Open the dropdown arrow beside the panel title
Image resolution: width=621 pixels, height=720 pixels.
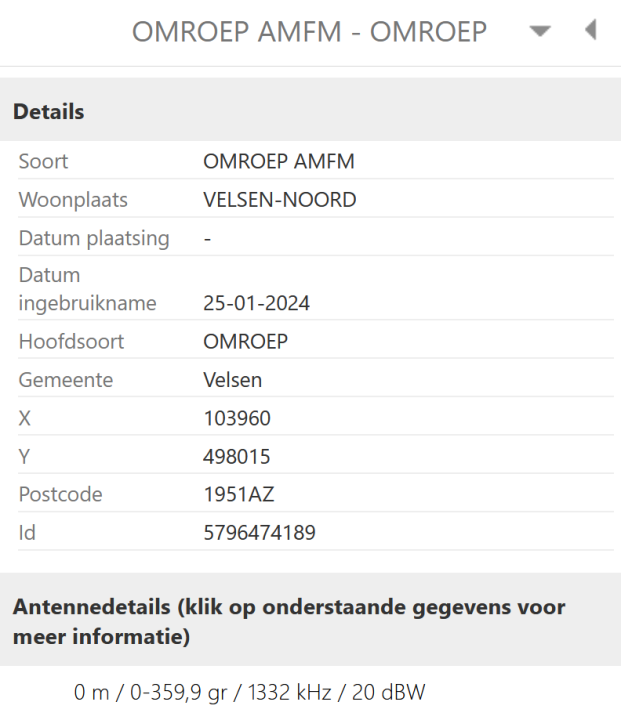[x=540, y=31]
